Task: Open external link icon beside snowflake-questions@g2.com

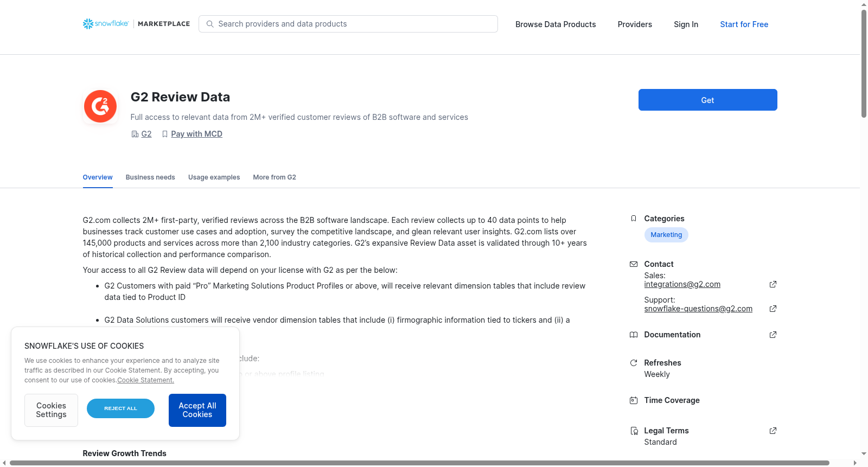Action: pyautogui.click(x=773, y=309)
